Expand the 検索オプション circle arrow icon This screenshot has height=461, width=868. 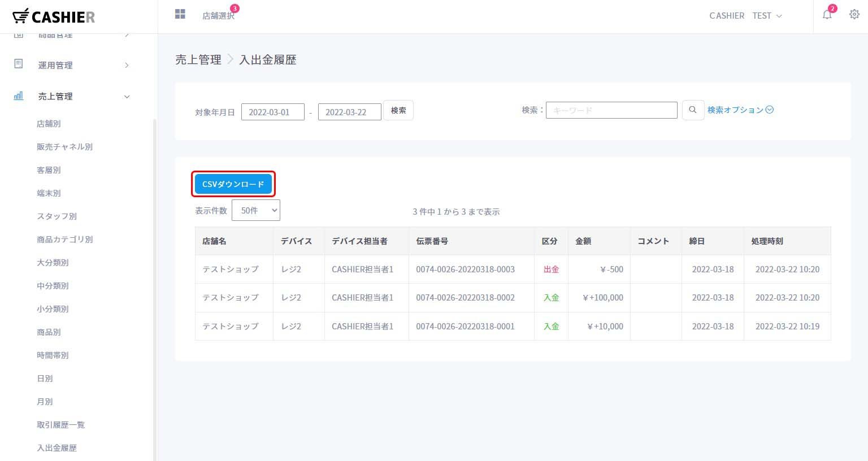770,110
